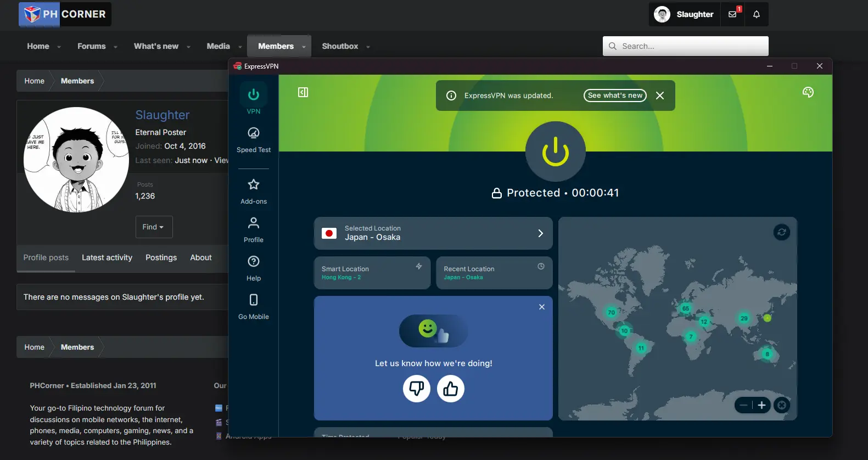This screenshot has width=868, height=460.
Task: Open ExpressVPN theme palette icon
Action: pos(808,92)
